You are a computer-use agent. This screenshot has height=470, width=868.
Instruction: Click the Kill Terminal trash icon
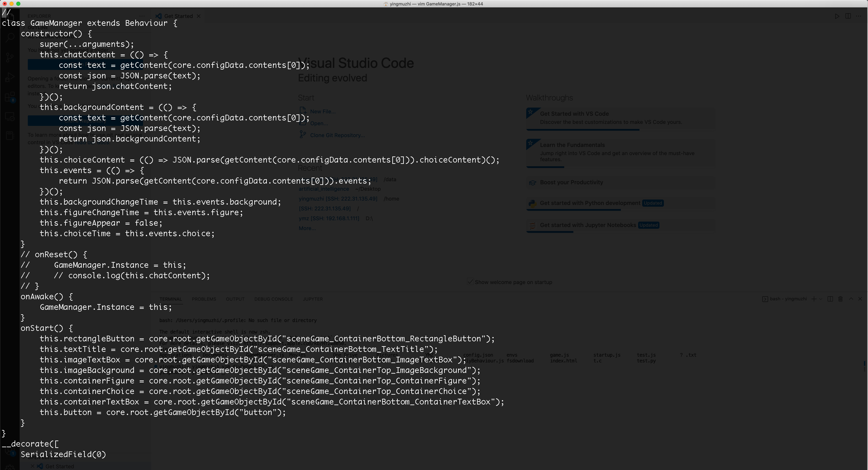[841, 299]
